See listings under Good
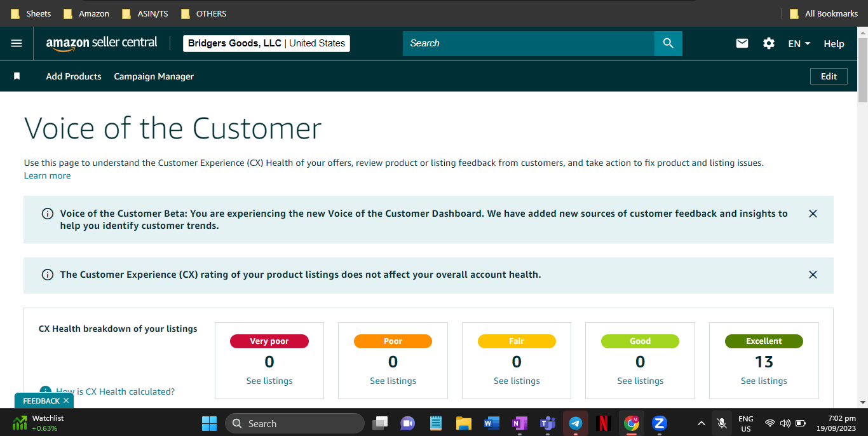 point(640,381)
